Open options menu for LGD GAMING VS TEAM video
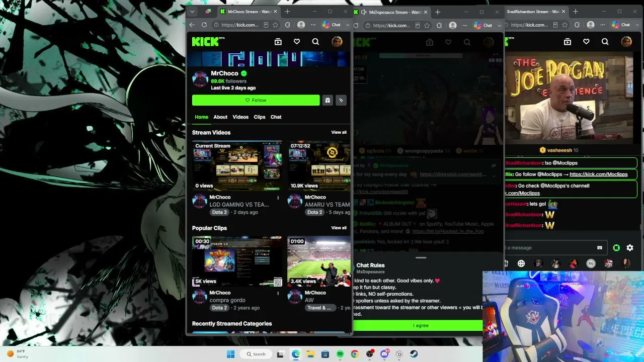The width and height of the screenshot is (644, 362). click(278, 198)
